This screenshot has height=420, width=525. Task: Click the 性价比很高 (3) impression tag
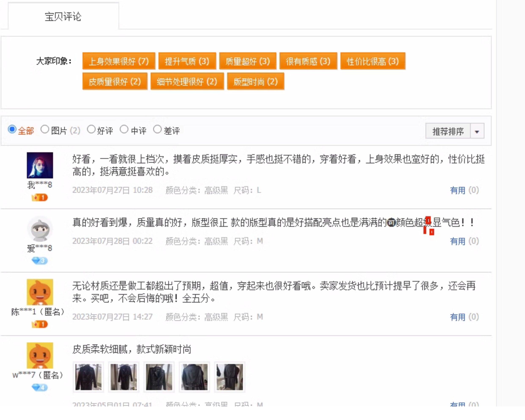(373, 61)
